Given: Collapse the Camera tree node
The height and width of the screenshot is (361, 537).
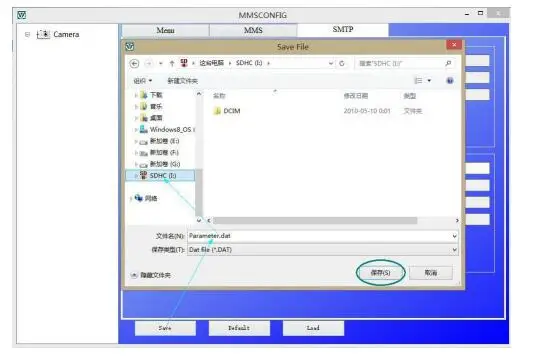Looking at the screenshot, I should pyautogui.click(x=27, y=35).
